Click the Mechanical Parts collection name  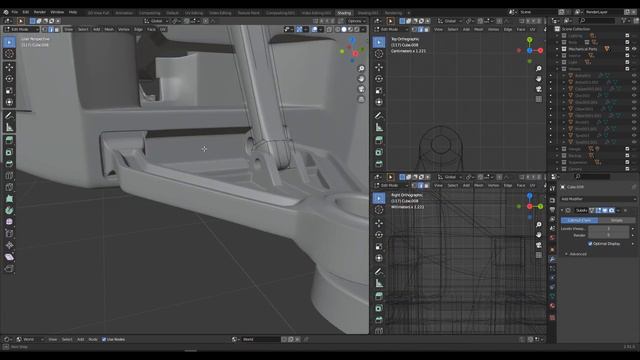click(583, 49)
